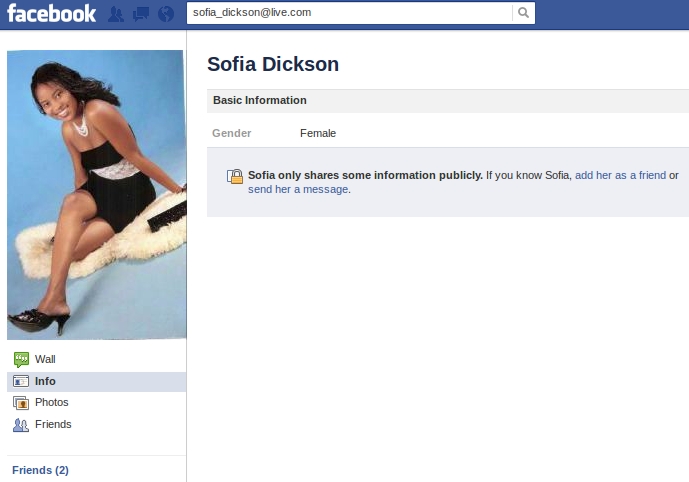Click the Info card icon
The height and width of the screenshot is (482, 689).
tap(21, 381)
